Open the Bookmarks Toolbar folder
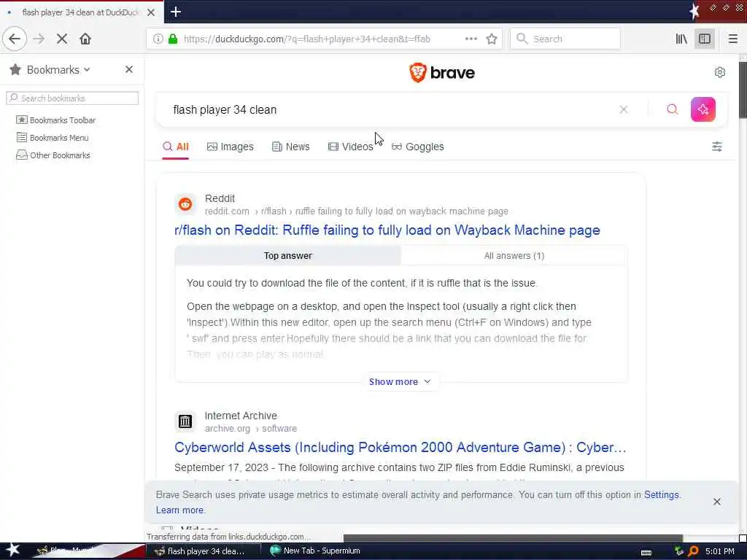 [55, 120]
